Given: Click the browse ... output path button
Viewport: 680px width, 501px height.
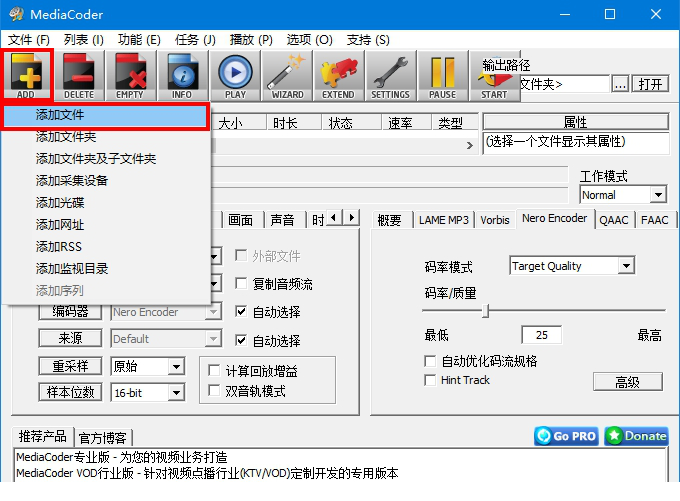Looking at the screenshot, I should [620, 84].
